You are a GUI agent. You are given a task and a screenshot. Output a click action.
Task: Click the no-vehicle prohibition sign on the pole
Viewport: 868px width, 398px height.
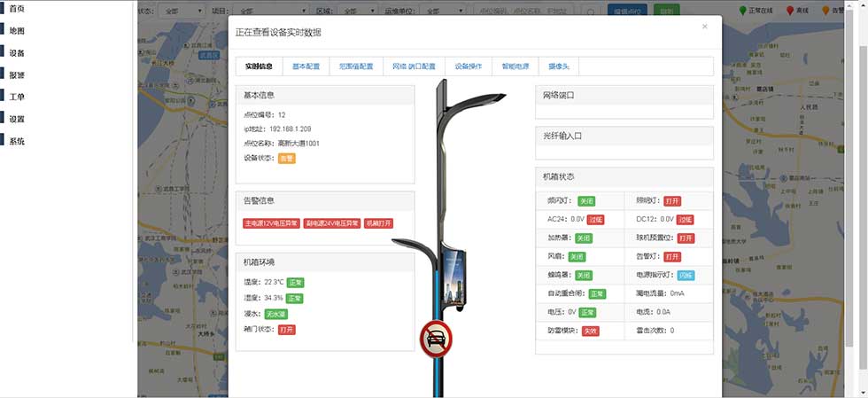coord(436,339)
